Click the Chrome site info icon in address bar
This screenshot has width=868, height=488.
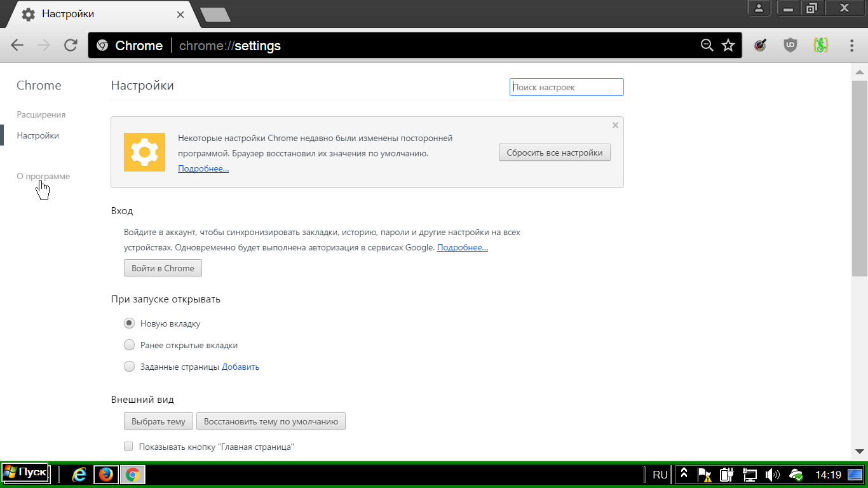pos(102,46)
